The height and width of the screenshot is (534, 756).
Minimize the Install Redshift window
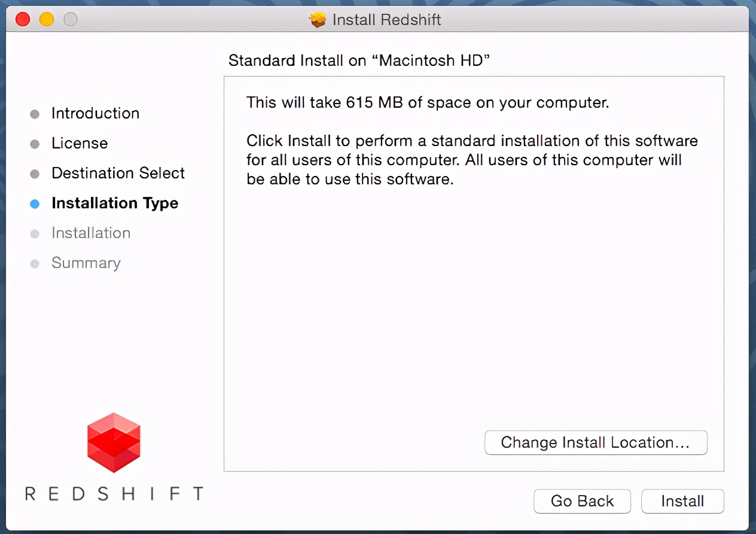[x=47, y=19]
